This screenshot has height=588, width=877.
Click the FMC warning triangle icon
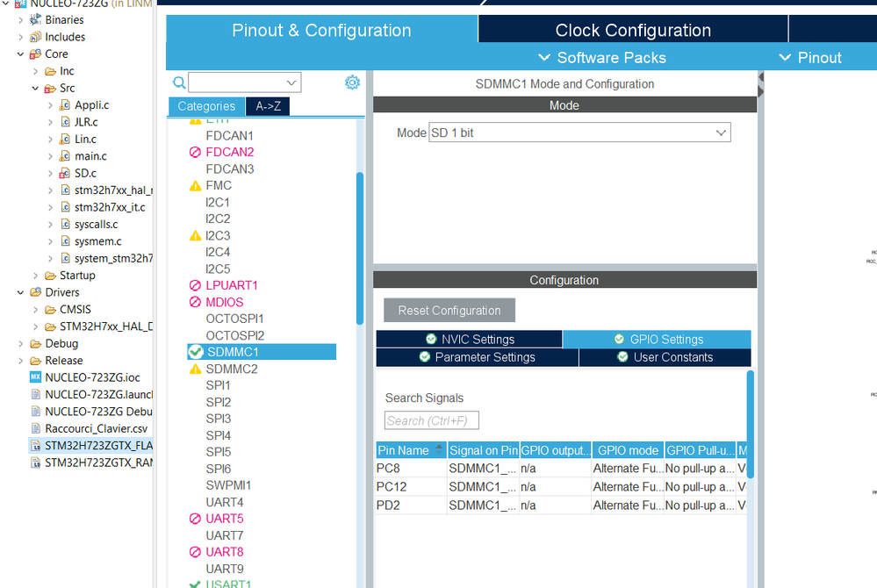(x=195, y=186)
